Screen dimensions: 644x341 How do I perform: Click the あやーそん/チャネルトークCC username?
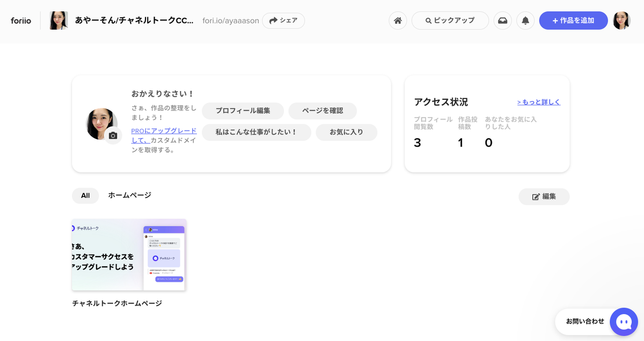pyautogui.click(x=134, y=20)
